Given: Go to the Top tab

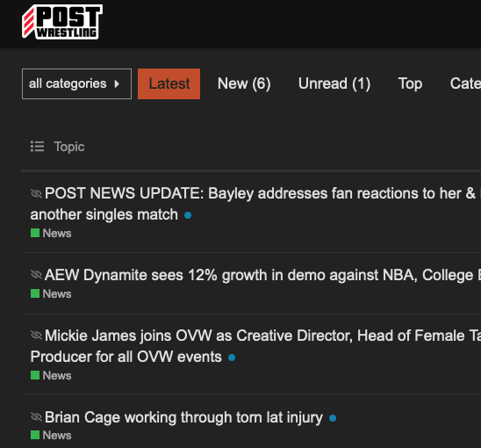Looking at the screenshot, I should point(410,83).
